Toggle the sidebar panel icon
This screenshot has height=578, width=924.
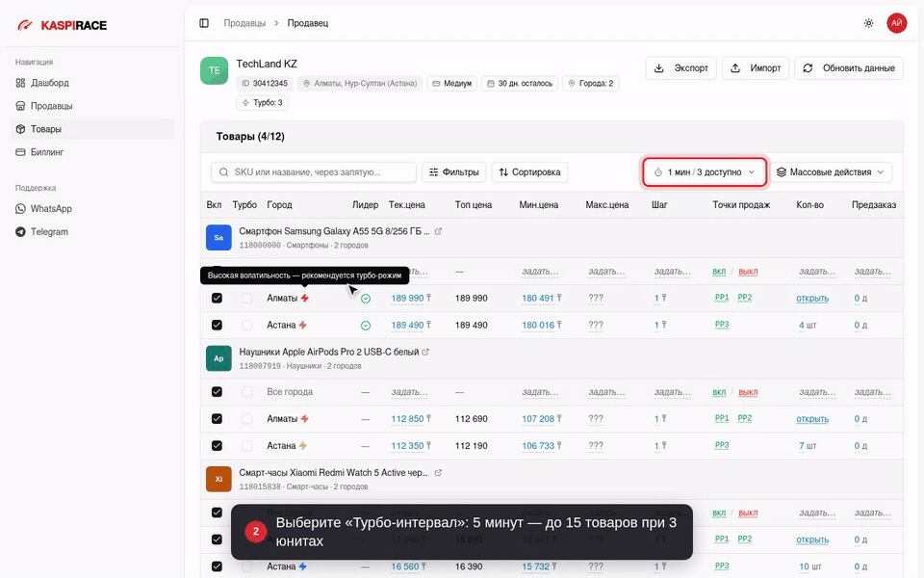pos(204,23)
